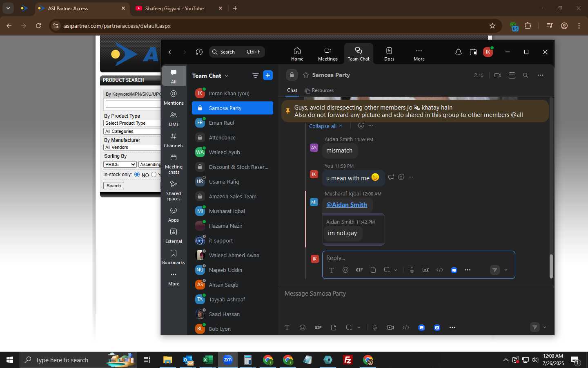This screenshot has width=588, height=368.
Task: Go back with the Zoom back arrow
Action: (170, 52)
